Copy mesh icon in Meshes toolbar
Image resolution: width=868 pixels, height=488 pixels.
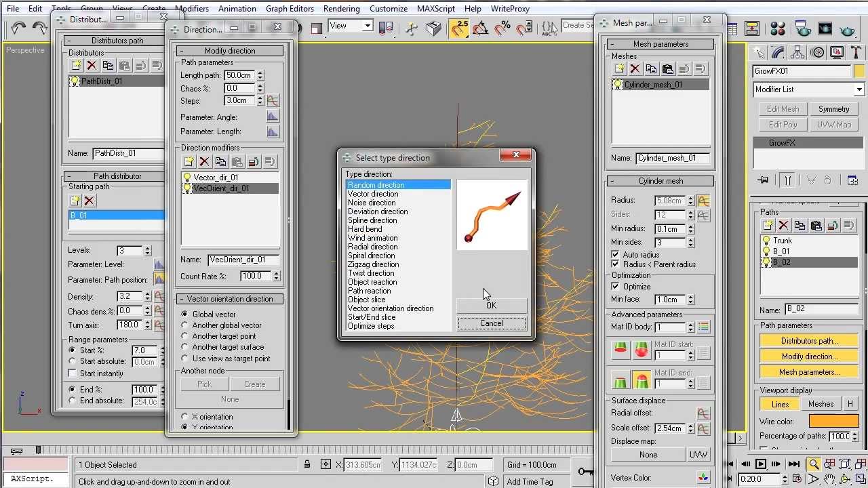pyautogui.click(x=651, y=69)
